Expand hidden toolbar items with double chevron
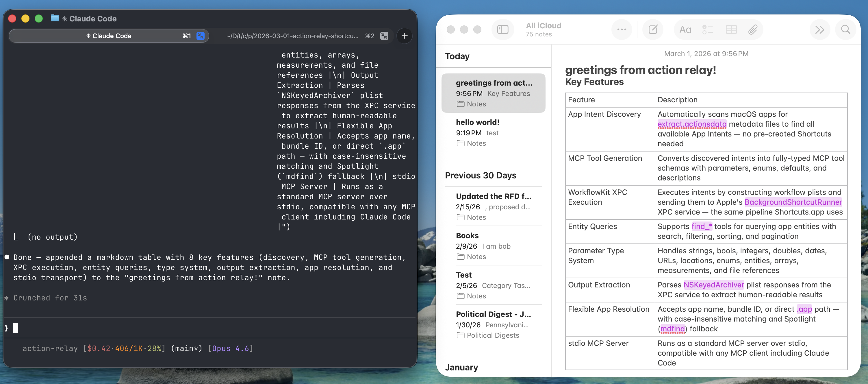The width and height of the screenshot is (868, 384). point(819,30)
